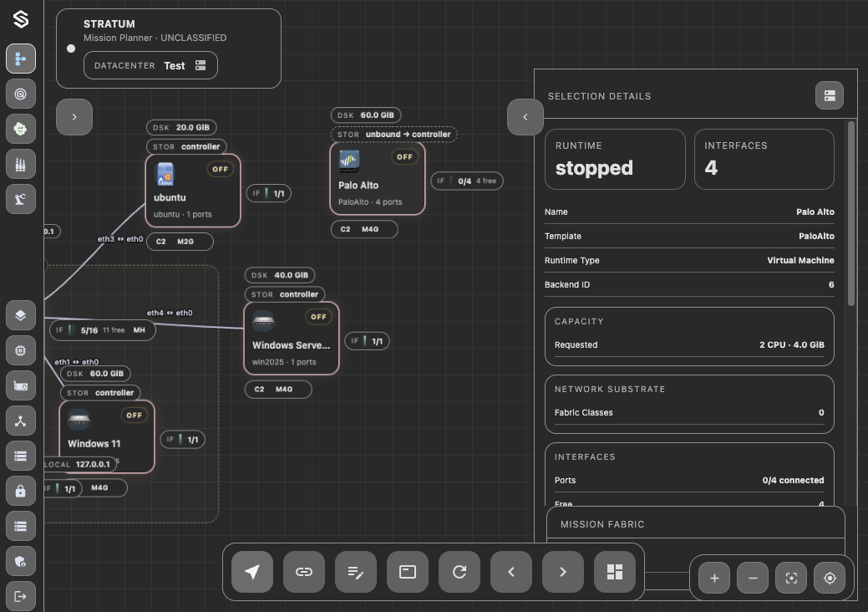Viewport: 868px width, 612px height.
Task: Open the GPU card sidebar icon
Action: click(21, 386)
